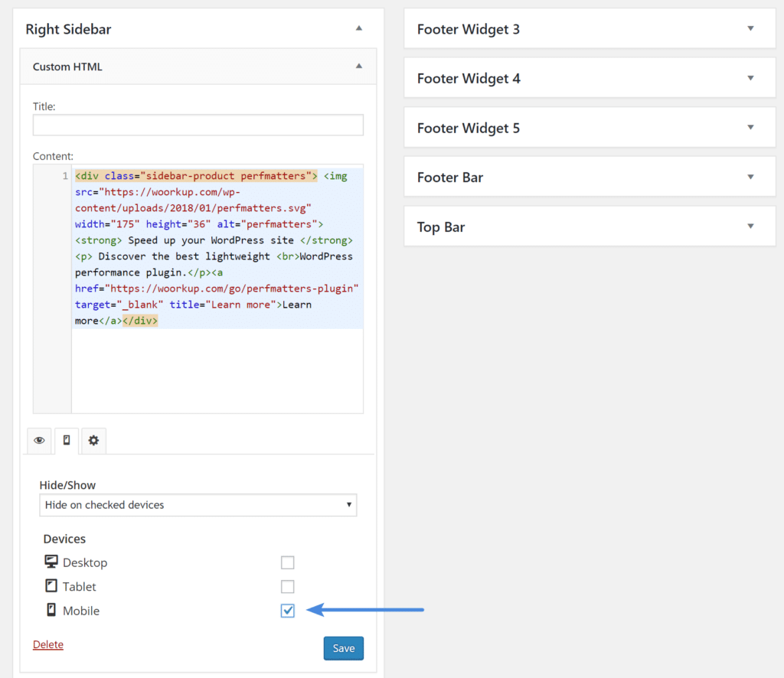The height and width of the screenshot is (678, 784).
Task: Click the Footer Widget 4 title
Action: click(469, 79)
